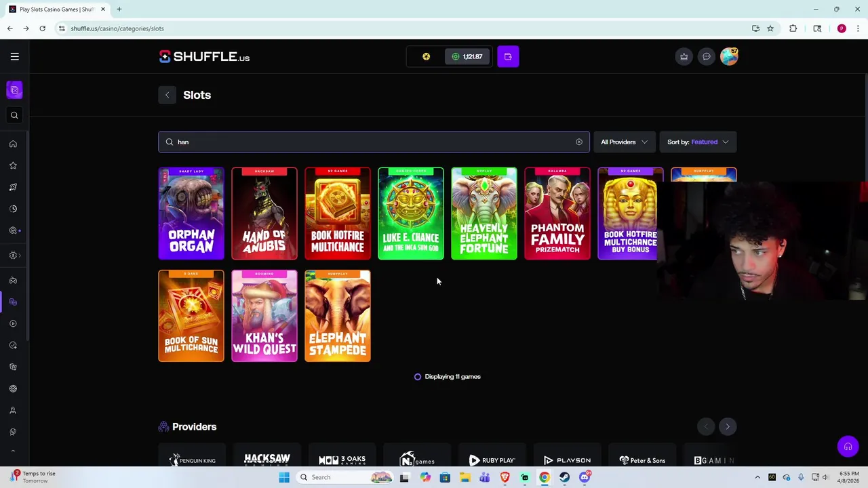Open Heavenly Elephant Fortune game
The width and height of the screenshot is (868, 488).
click(x=484, y=213)
